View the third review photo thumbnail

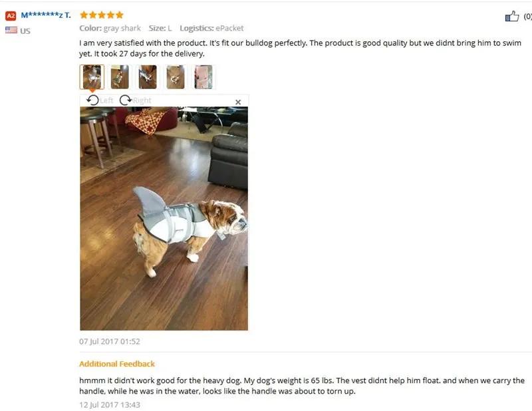148,77
